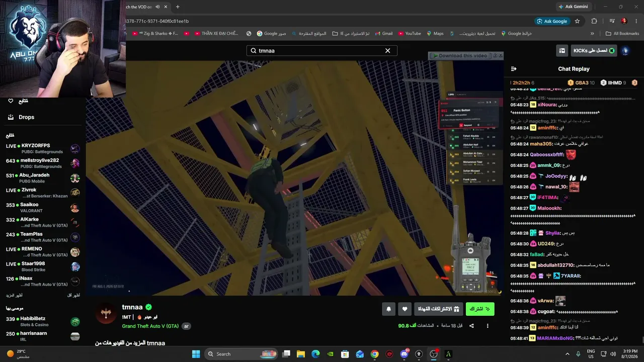This screenshot has width=644, height=362.
Task: Click the Download this video overlay button
Action: coord(460,56)
